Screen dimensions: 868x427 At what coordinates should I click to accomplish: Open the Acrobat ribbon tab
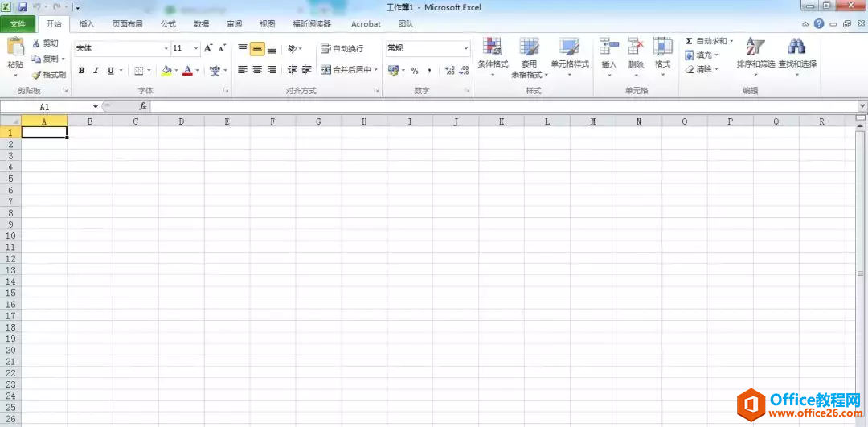point(366,24)
